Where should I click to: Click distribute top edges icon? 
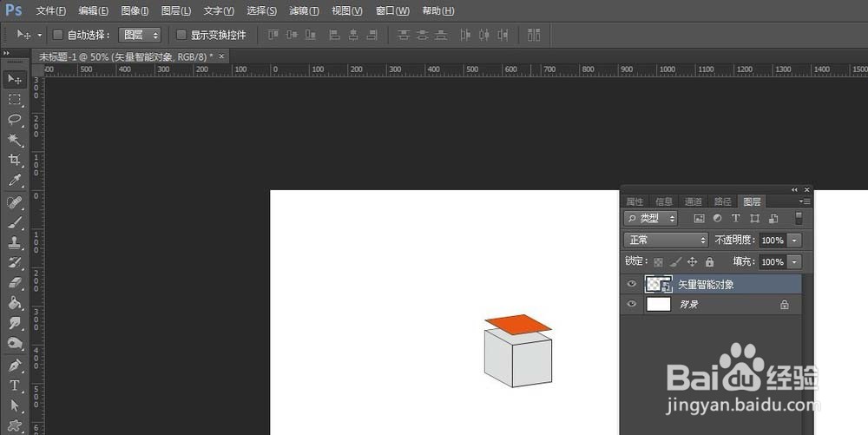[x=404, y=35]
